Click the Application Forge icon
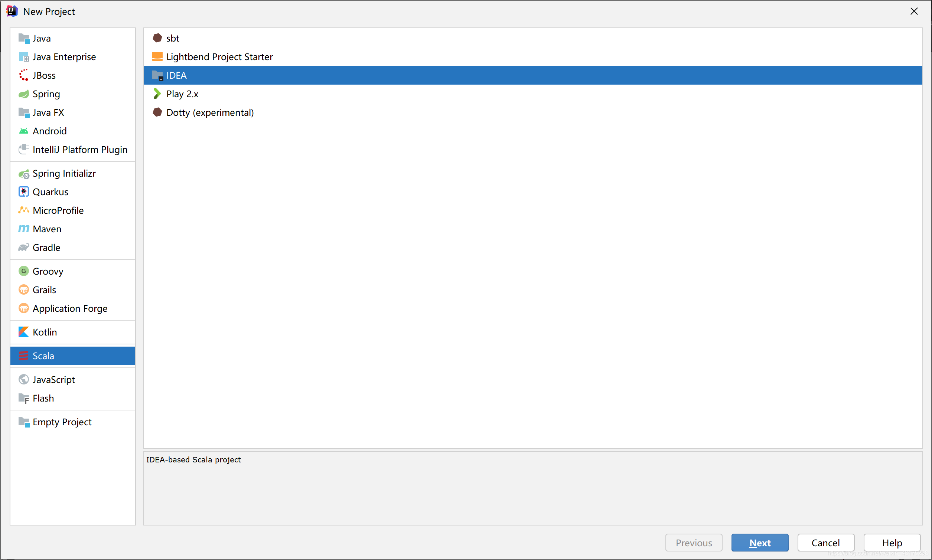The width and height of the screenshot is (932, 560). (x=24, y=308)
